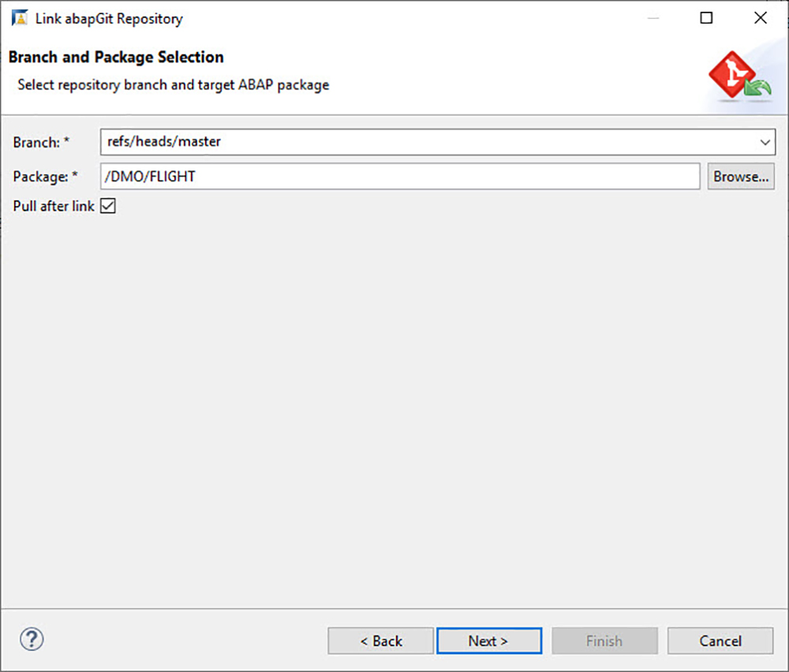
Task: Click the Browse button for packages
Action: (x=740, y=176)
